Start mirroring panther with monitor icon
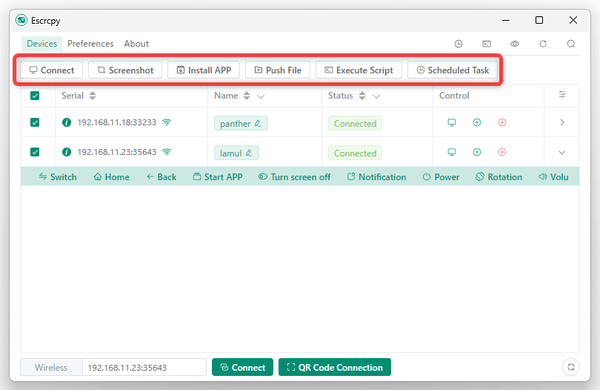 pos(452,122)
